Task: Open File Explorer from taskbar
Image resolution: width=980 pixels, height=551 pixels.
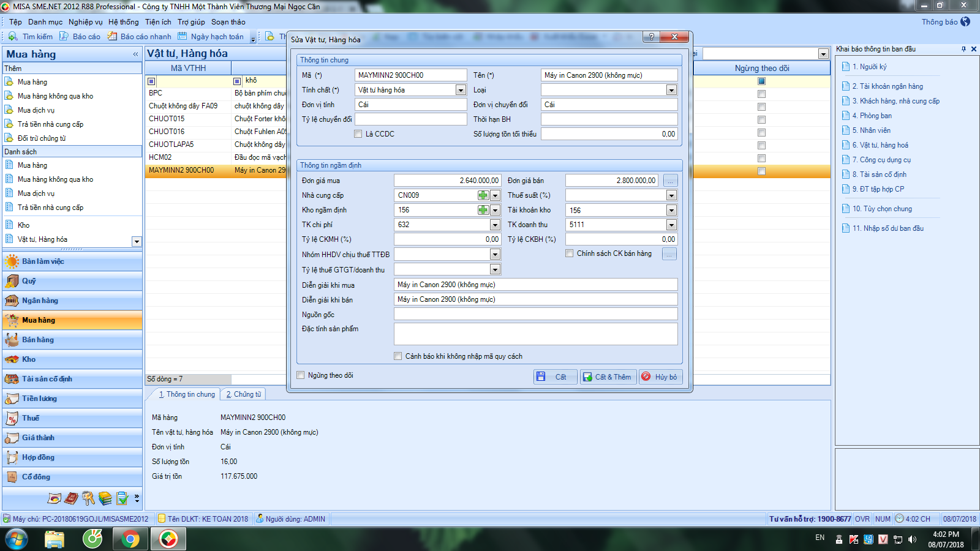Action: (x=55, y=539)
